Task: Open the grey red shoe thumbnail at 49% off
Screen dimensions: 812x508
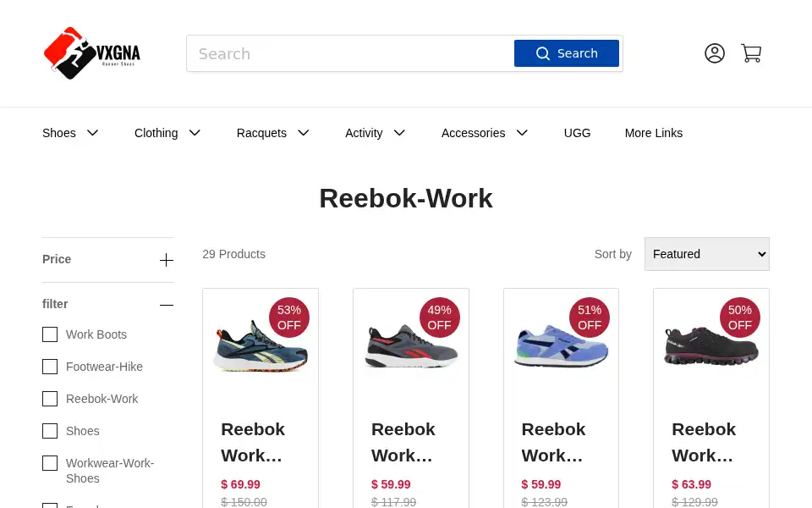Action: tap(411, 345)
